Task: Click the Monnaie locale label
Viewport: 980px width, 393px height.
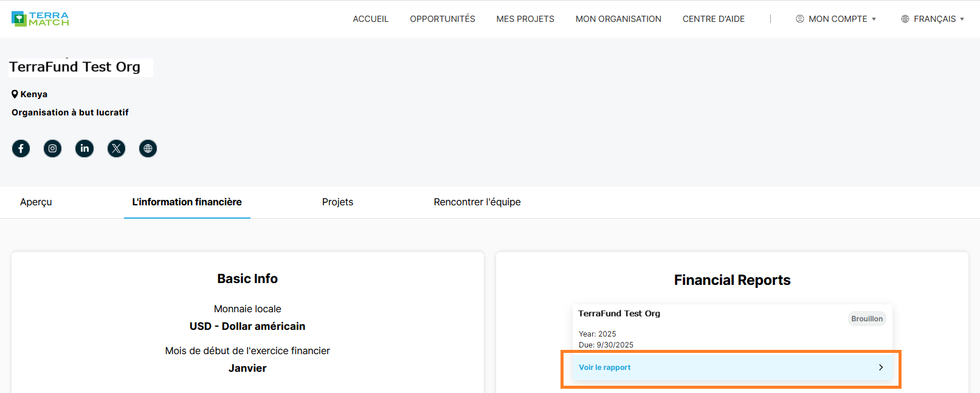Action: (x=247, y=309)
